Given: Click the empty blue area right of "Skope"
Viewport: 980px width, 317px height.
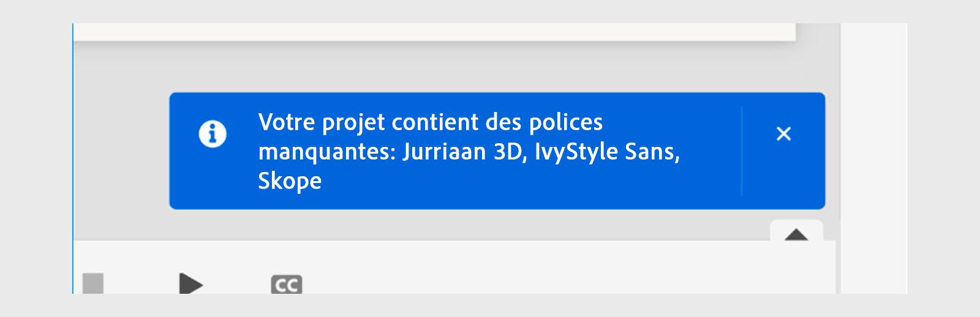Looking at the screenshot, I should [521, 182].
